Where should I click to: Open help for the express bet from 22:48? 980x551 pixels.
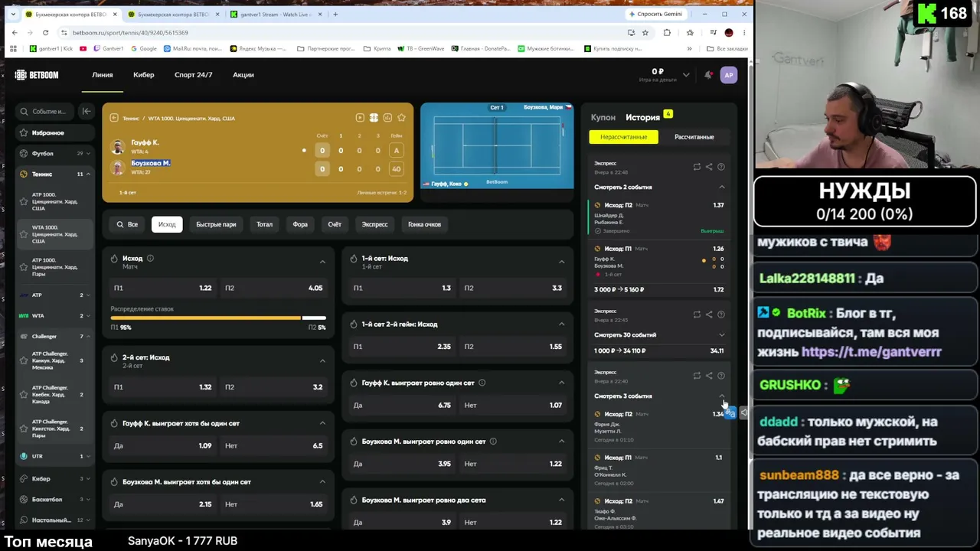721,167
